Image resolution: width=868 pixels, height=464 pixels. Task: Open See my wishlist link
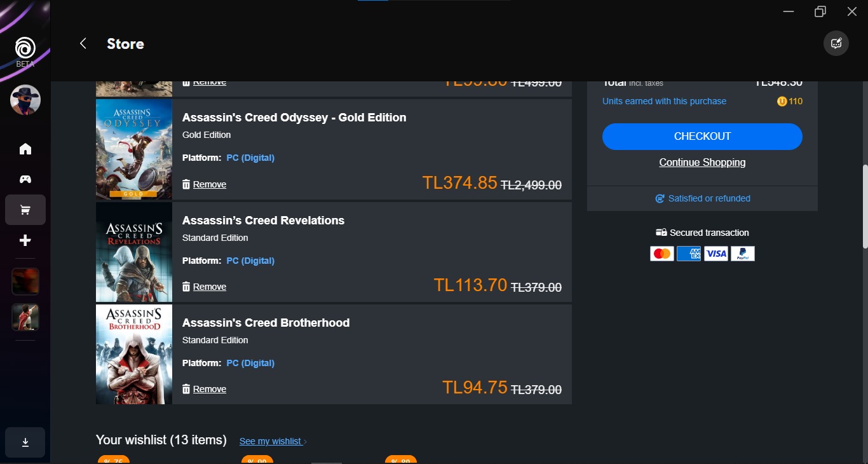[x=273, y=441]
